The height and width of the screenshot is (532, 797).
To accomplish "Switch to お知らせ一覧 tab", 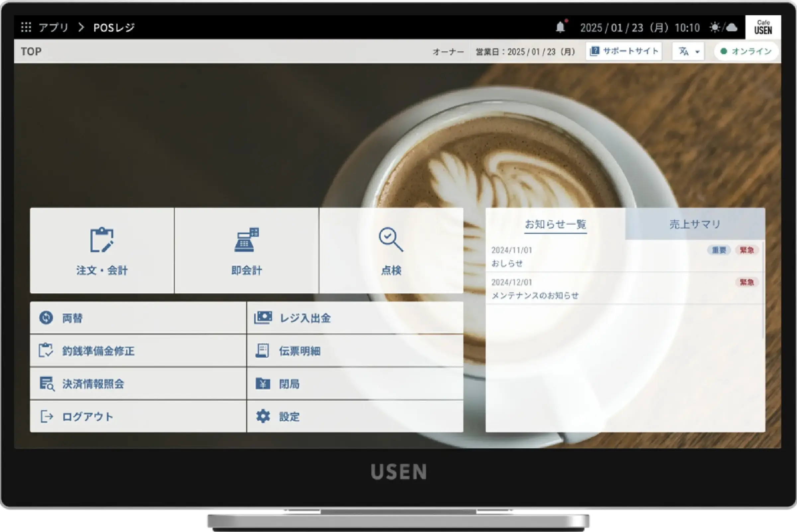I will click(x=556, y=224).
